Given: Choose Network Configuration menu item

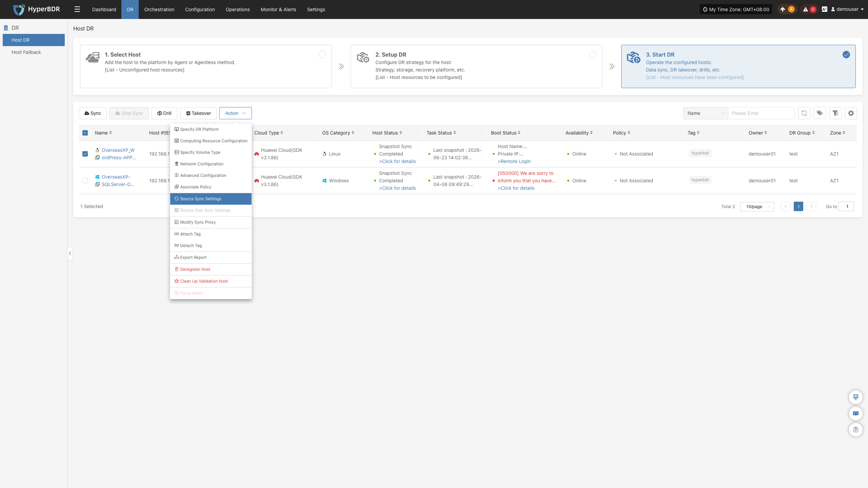Looking at the screenshot, I should [x=211, y=164].
